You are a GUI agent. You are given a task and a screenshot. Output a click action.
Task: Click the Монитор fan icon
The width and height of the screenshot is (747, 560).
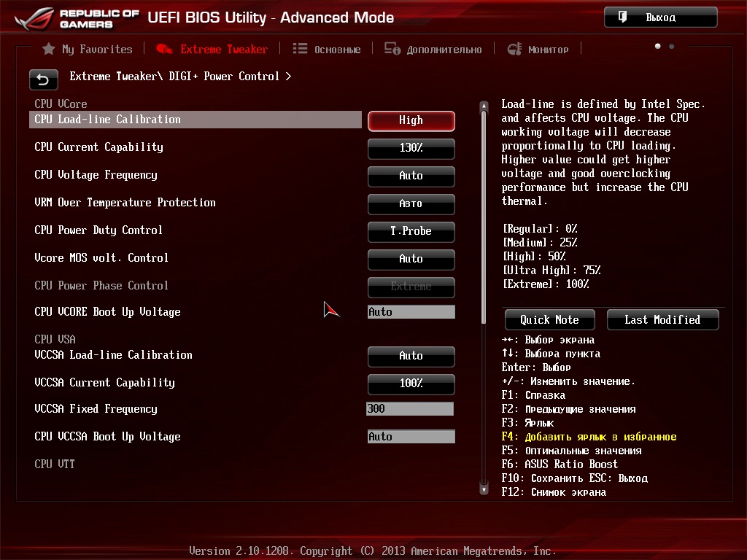514,49
